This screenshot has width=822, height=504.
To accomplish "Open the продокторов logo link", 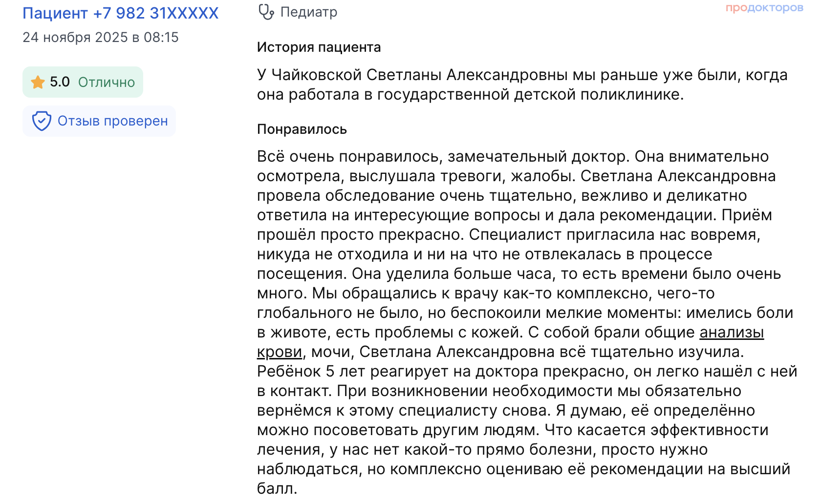I will (764, 8).
